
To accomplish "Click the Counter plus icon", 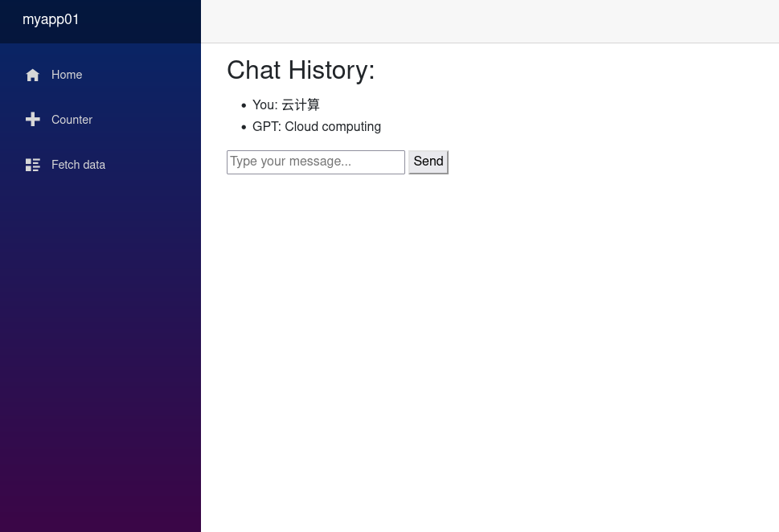I will (x=33, y=120).
